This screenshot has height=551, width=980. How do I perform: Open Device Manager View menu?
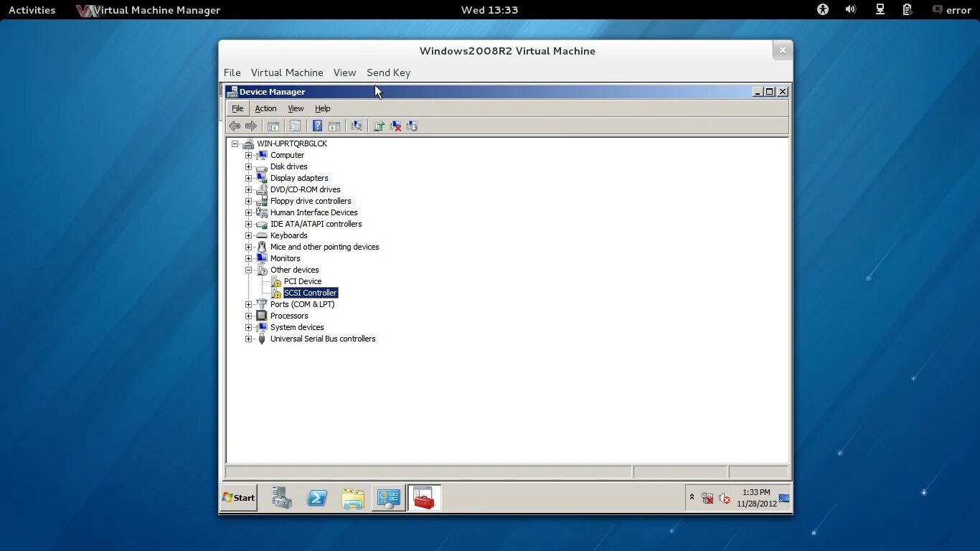[296, 108]
